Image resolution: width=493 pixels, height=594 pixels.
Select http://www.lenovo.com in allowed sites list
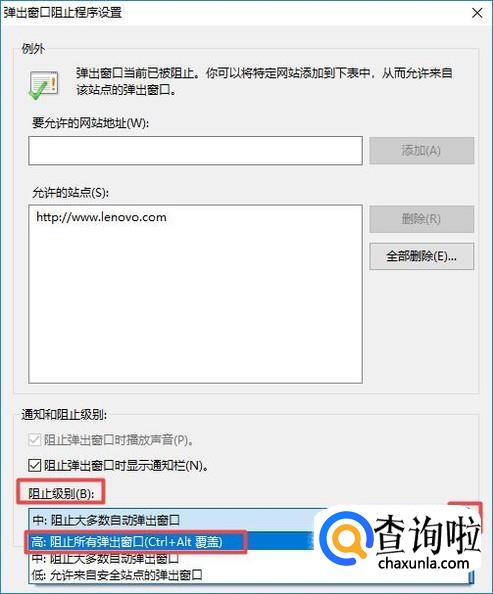(x=101, y=217)
